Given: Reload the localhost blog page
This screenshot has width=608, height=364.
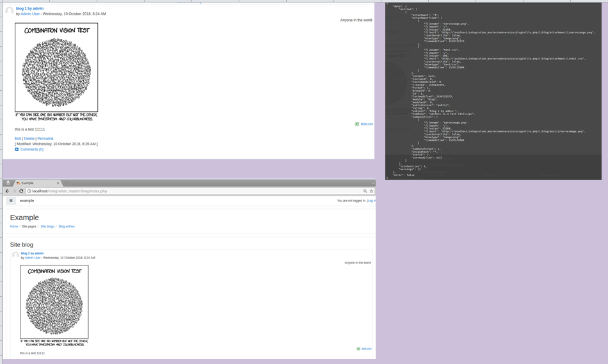Looking at the screenshot, I should click(21, 191).
